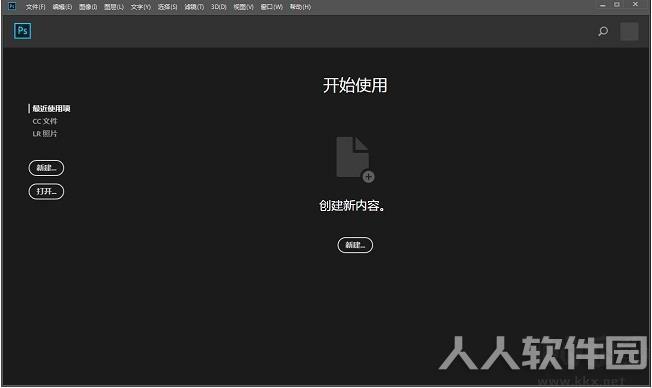Minimize the Photoshop window

(x=603, y=5)
